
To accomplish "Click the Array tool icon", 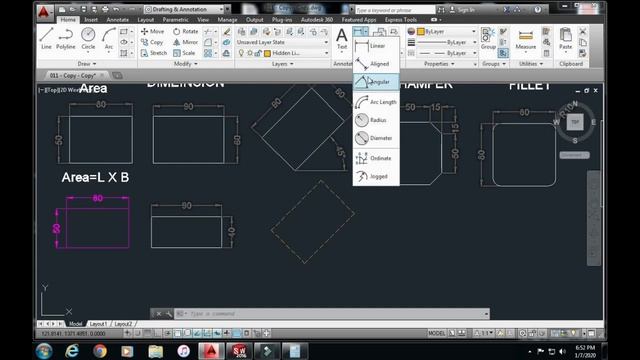I will pos(208,53).
